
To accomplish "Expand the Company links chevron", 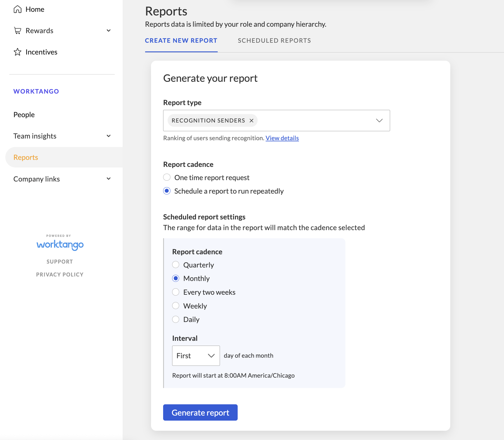I will 109,179.
